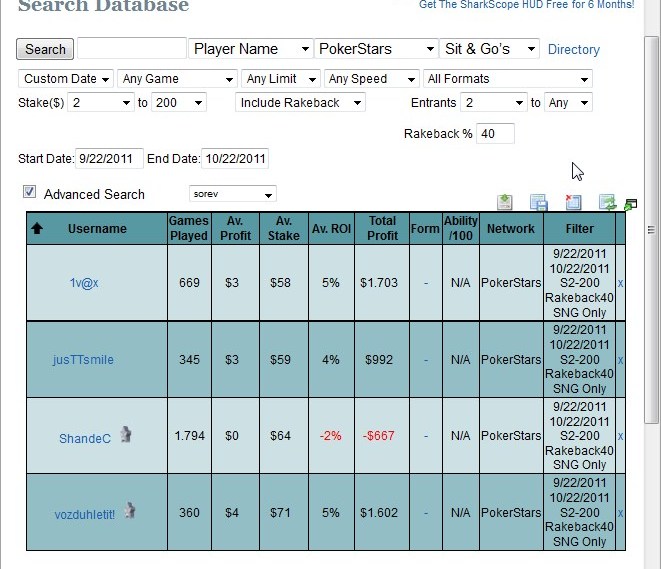Sort by the Form column header
The image size is (661, 569).
425,228
